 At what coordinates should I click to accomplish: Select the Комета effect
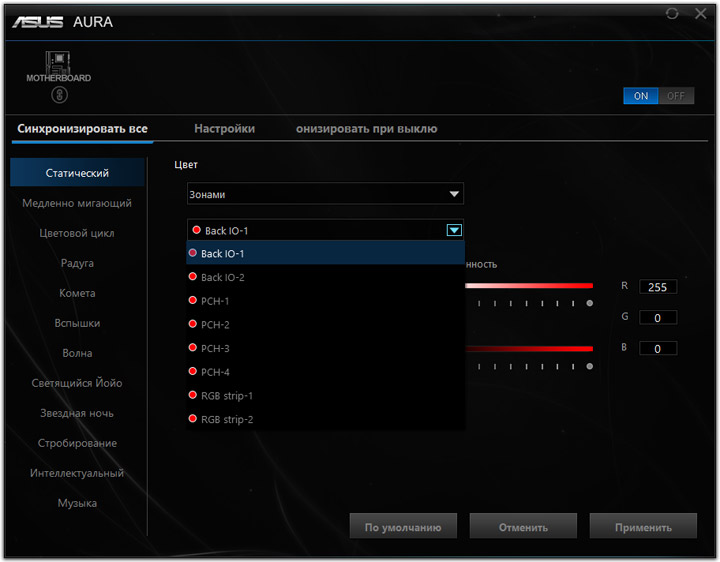pos(77,293)
